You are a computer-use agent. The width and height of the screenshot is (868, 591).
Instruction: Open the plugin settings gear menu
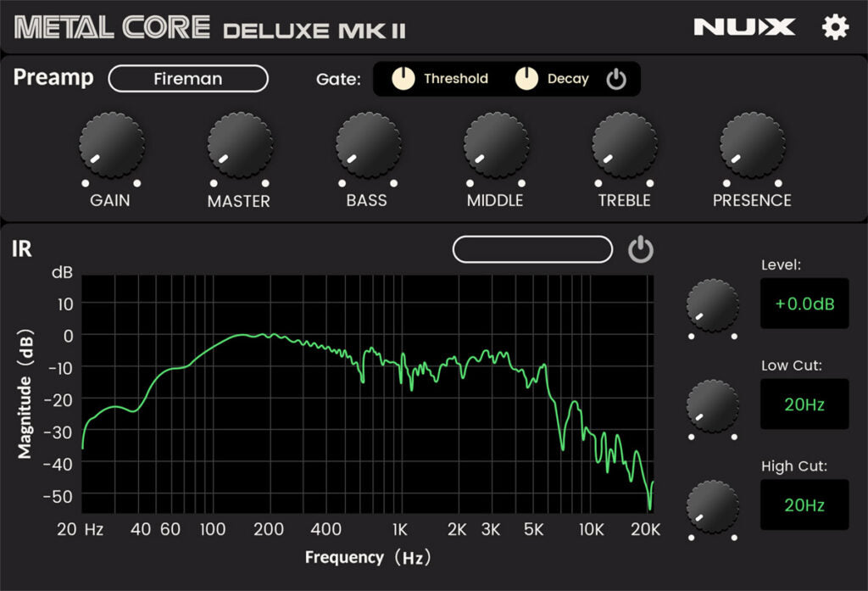click(835, 25)
